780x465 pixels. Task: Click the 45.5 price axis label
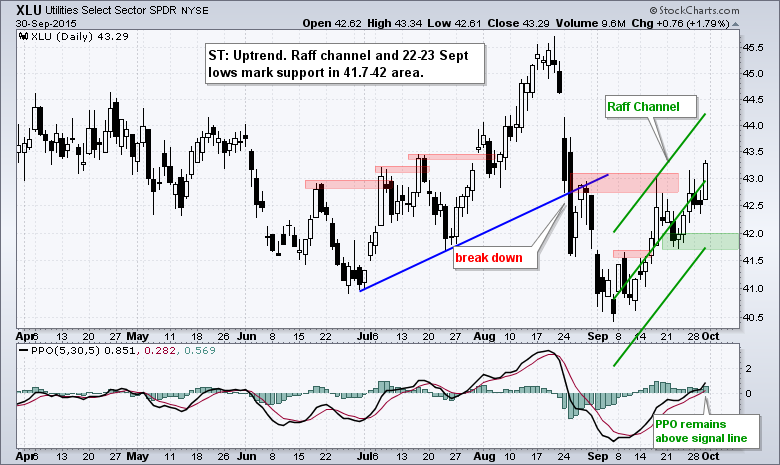752,48
